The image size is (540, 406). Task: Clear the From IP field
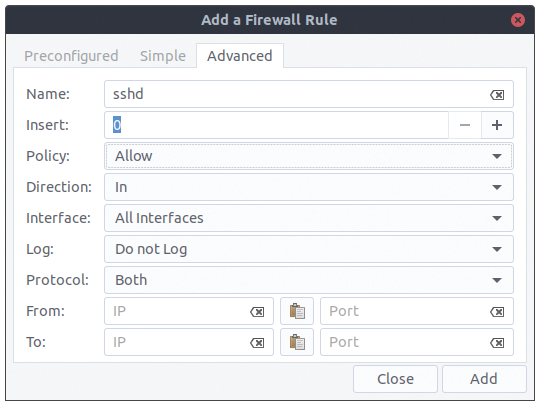(x=257, y=312)
